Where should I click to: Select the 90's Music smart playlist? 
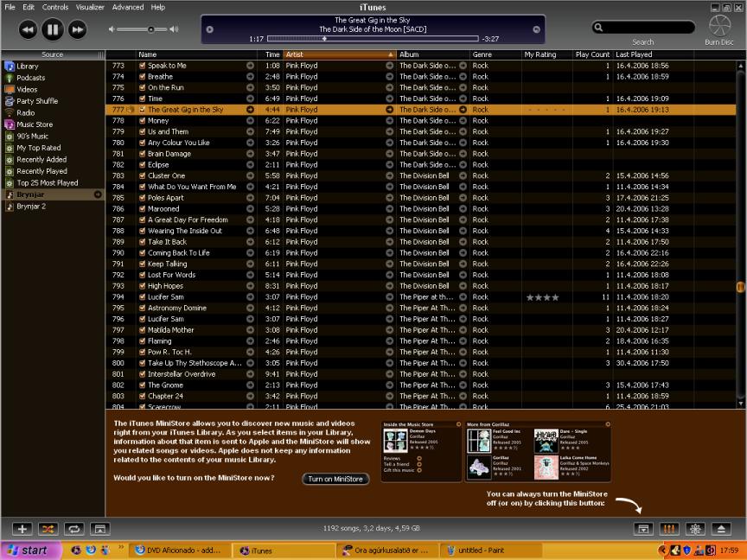pyautogui.click(x=32, y=137)
